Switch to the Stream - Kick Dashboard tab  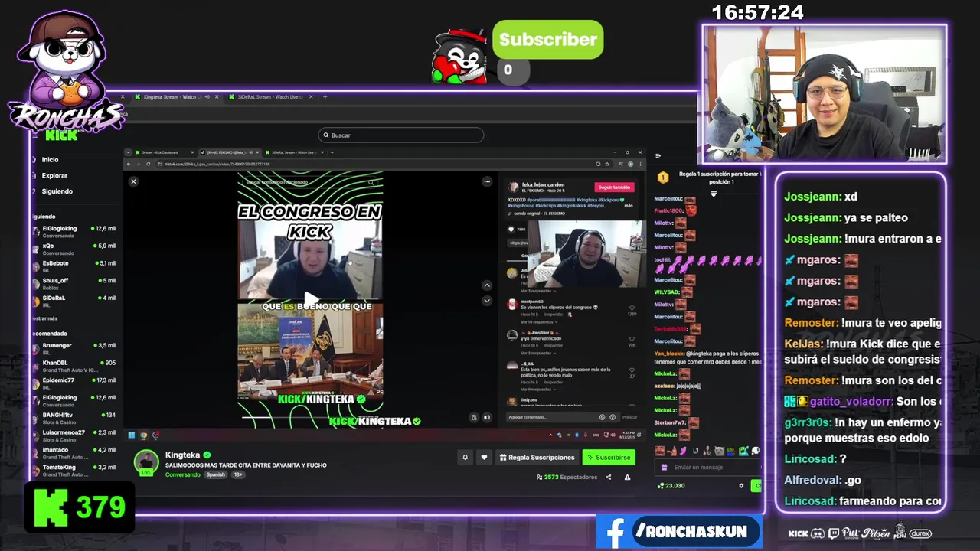163,152
